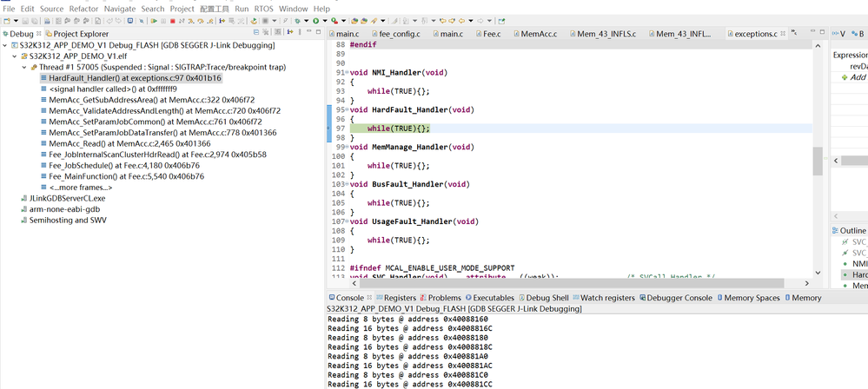This screenshot has height=389, width=868.
Task: Click the Back navigation arrow in toolbar
Action: pos(461,21)
